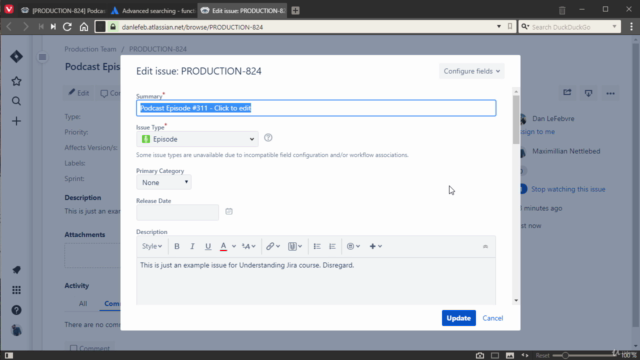
Task: Open the Issue Type dropdown
Action: [197, 139]
